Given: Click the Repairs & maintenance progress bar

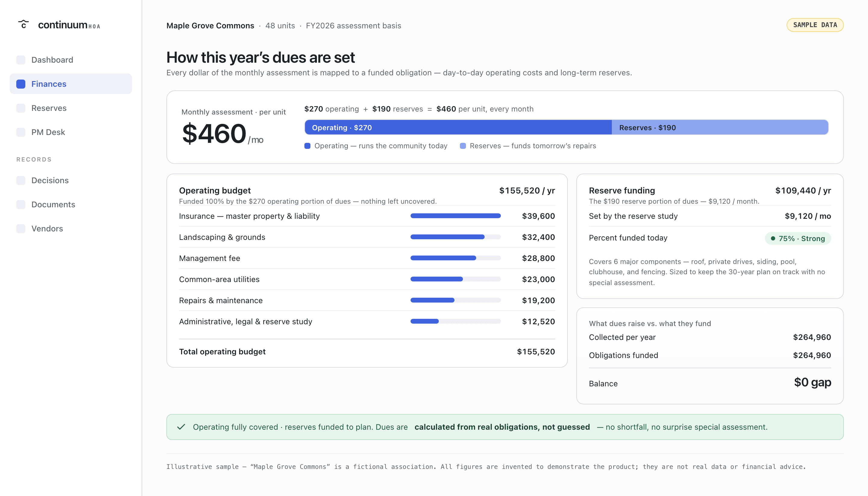Looking at the screenshot, I should (455, 300).
